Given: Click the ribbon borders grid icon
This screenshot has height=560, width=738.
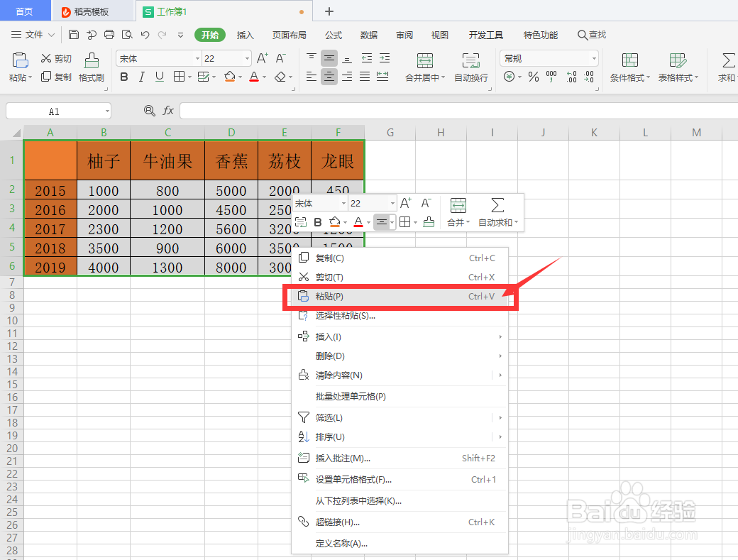Looking at the screenshot, I should tap(179, 77).
